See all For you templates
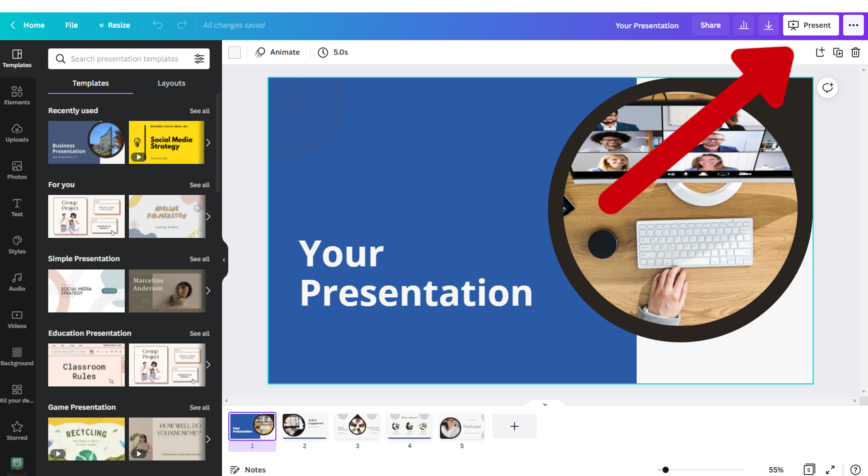Viewport: 868px width, 476px height. pyautogui.click(x=199, y=185)
